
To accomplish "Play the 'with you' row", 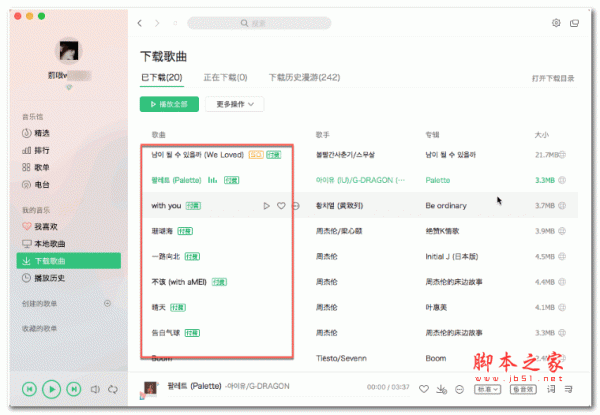I will (x=266, y=206).
